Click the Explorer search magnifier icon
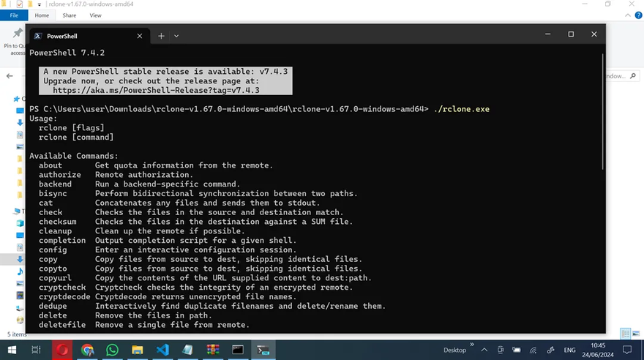 pos(633,76)
